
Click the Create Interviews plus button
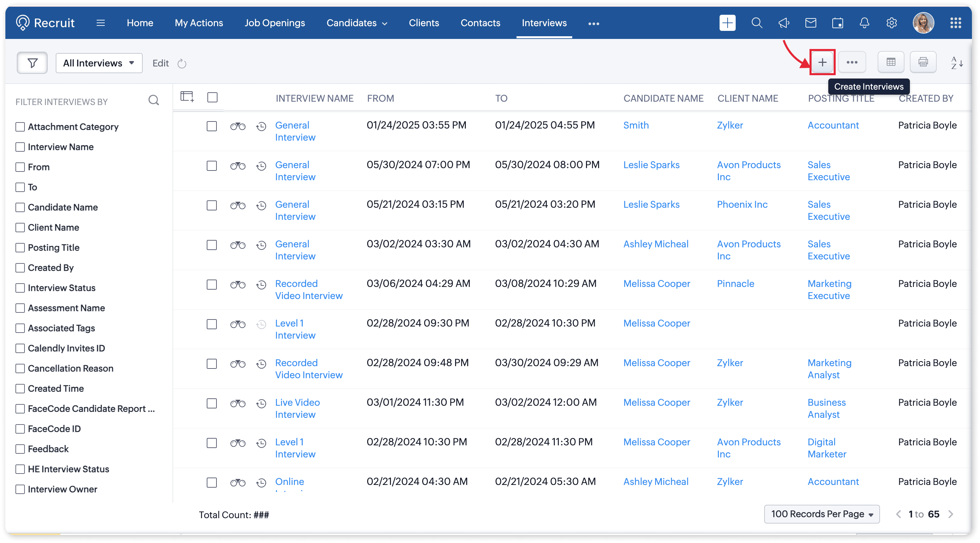tap(822, 62)
